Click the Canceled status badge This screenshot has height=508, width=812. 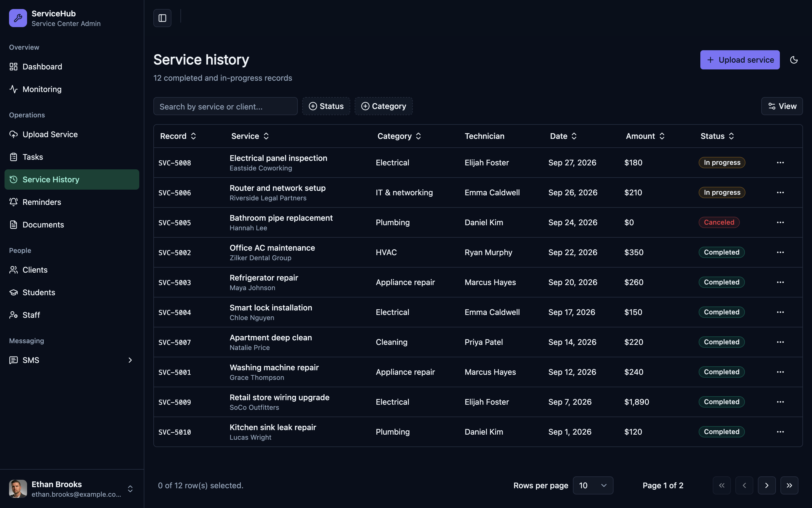pyautogui.click(x=719, y=222)
